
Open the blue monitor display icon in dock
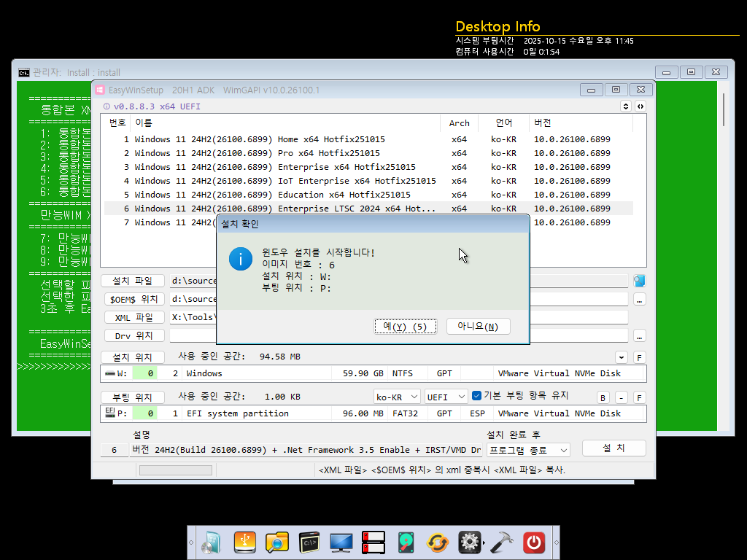[x=341, y=542]
